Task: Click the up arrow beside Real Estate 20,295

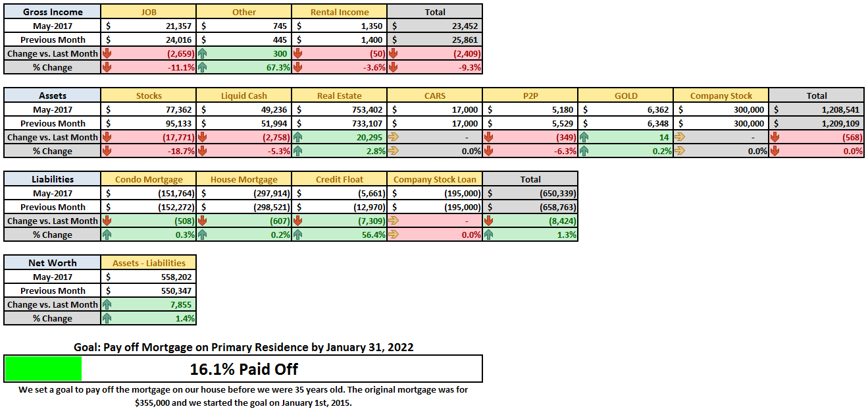Action: (x=298, y=137)
